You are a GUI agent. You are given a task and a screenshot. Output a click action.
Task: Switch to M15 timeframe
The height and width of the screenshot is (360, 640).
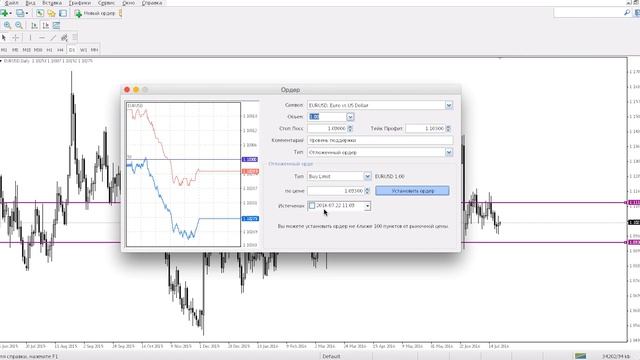(x=27, y=50)
